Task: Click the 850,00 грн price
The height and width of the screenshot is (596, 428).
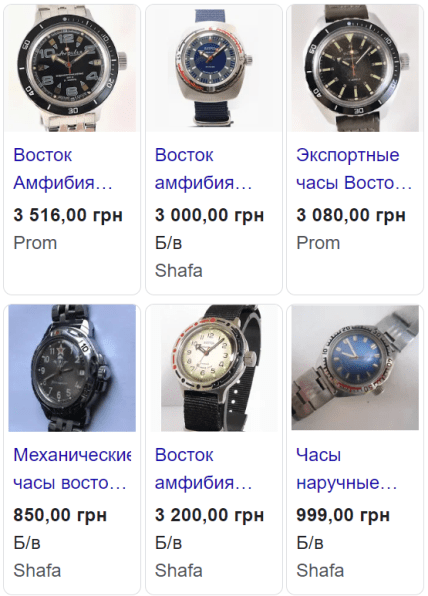Action: click(60, 515)
